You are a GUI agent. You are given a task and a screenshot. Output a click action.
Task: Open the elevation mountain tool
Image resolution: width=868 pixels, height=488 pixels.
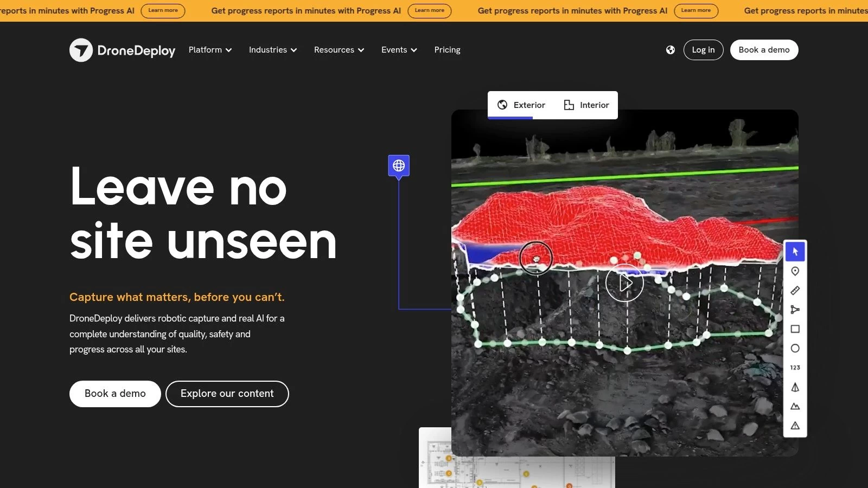click(795, 406)
